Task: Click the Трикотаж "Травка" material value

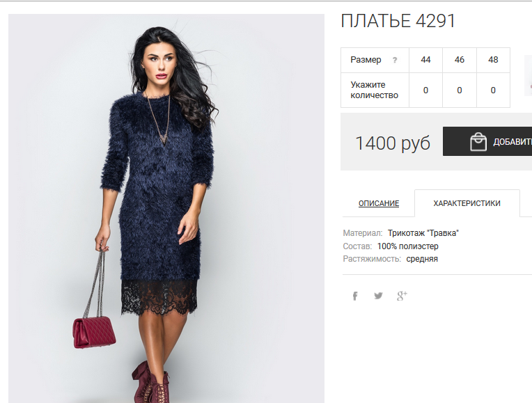Action: (x=423, y=233)
